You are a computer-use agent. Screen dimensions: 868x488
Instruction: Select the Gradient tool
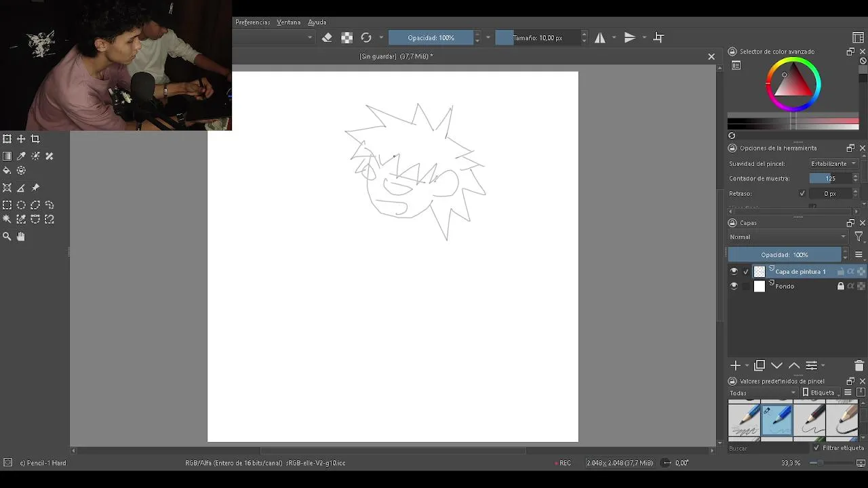tap(7, 156)
